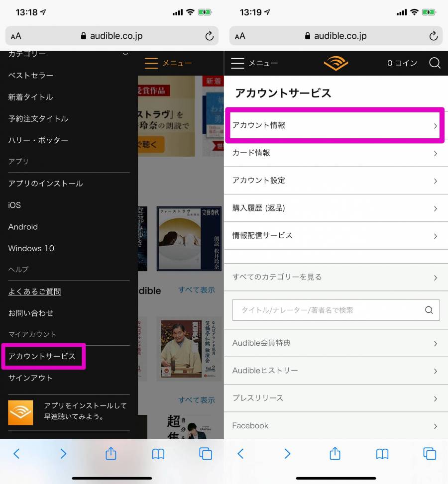
Task: Tap サインアウト in side menu
Action: [x=30, y=378]
